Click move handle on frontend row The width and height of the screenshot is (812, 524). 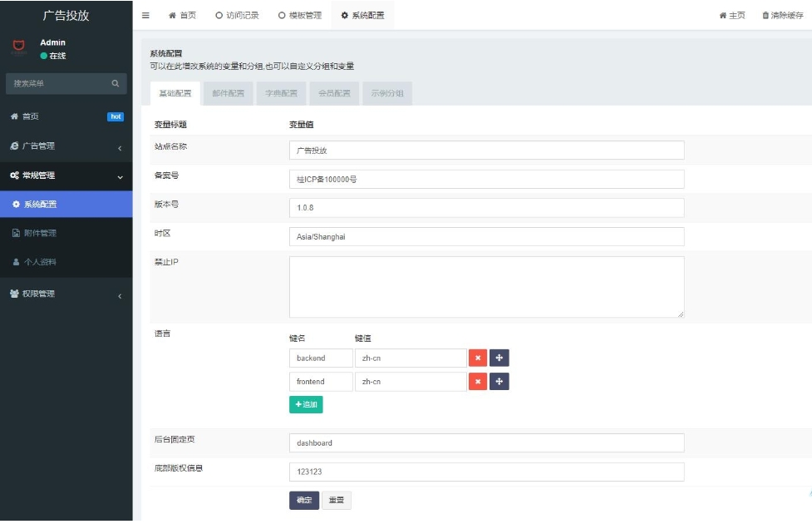tap(499, 381)
